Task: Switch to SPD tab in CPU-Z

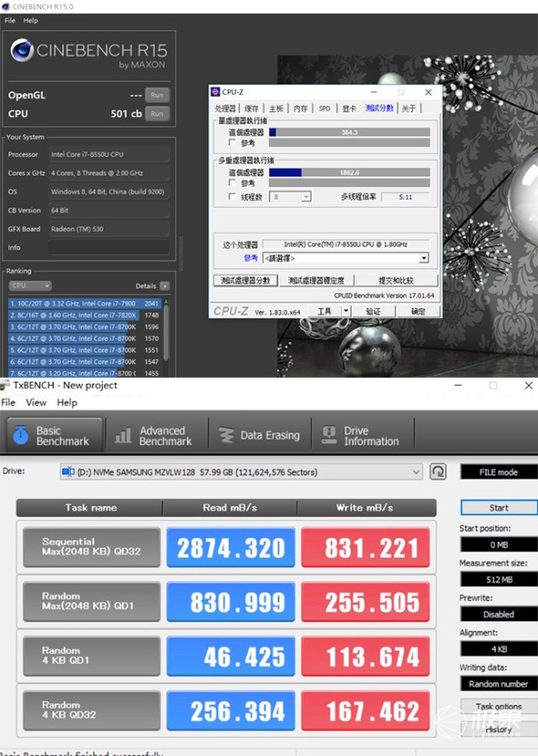Action: (324, 108)
